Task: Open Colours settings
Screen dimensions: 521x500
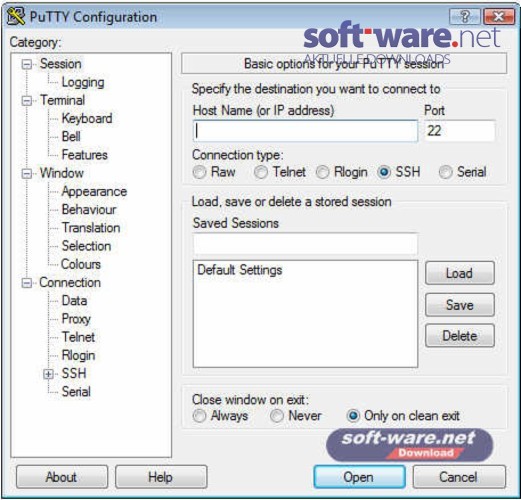Action: [x=81, y=264]
